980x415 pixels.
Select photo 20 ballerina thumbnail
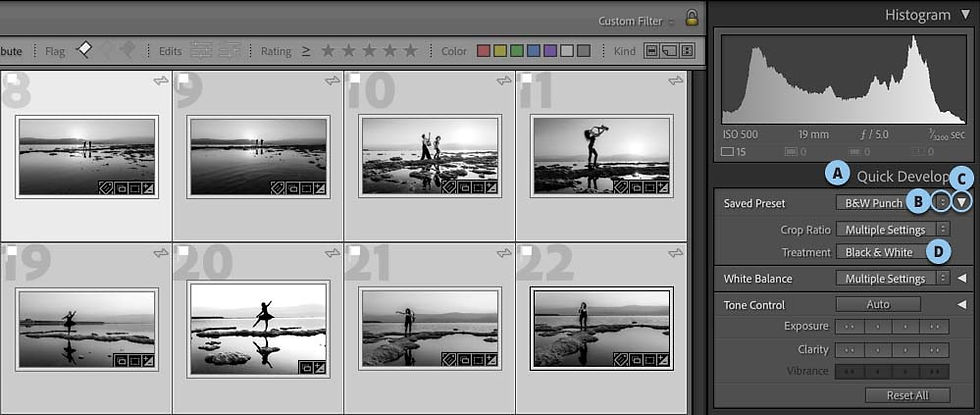[x=258, y=328]
